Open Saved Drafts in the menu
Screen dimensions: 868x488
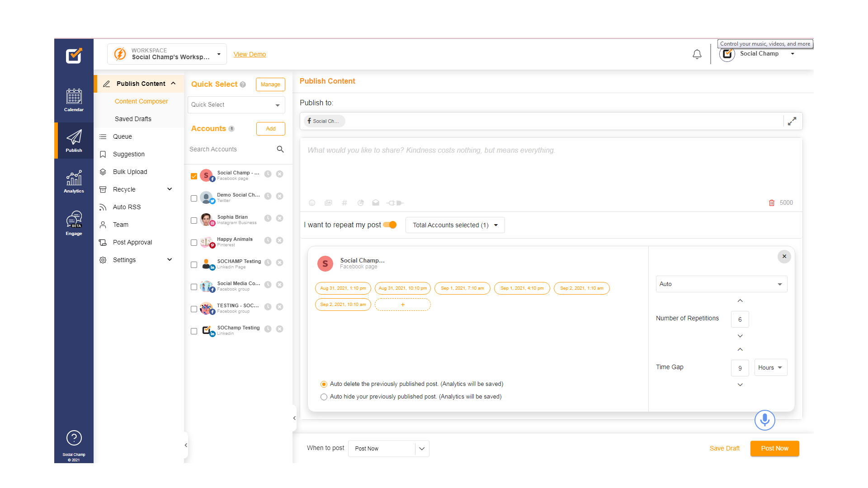point(133,119)
